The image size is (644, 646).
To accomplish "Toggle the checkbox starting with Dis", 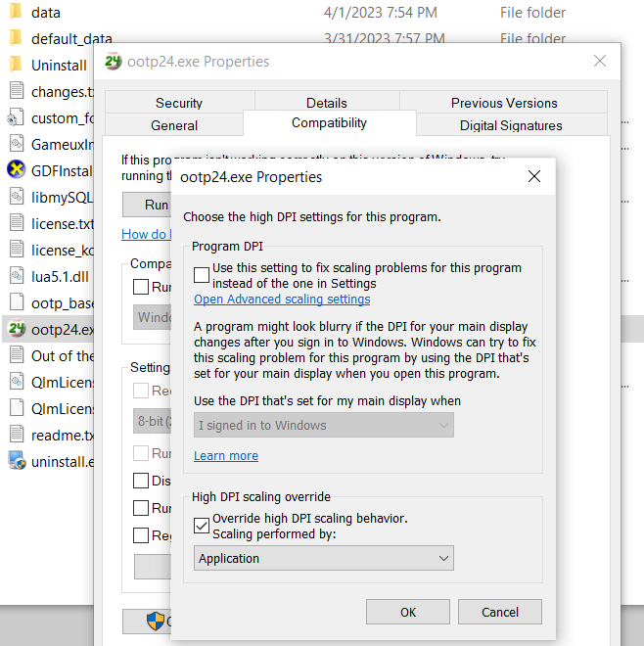I will coord(141,481).
